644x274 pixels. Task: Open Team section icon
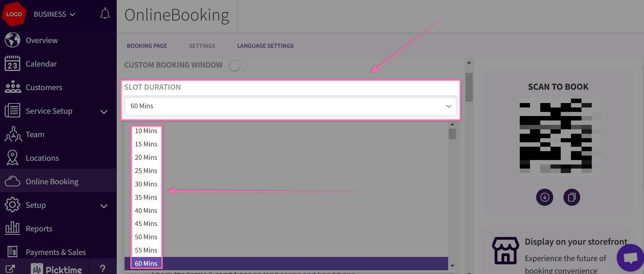pos(13,134)
